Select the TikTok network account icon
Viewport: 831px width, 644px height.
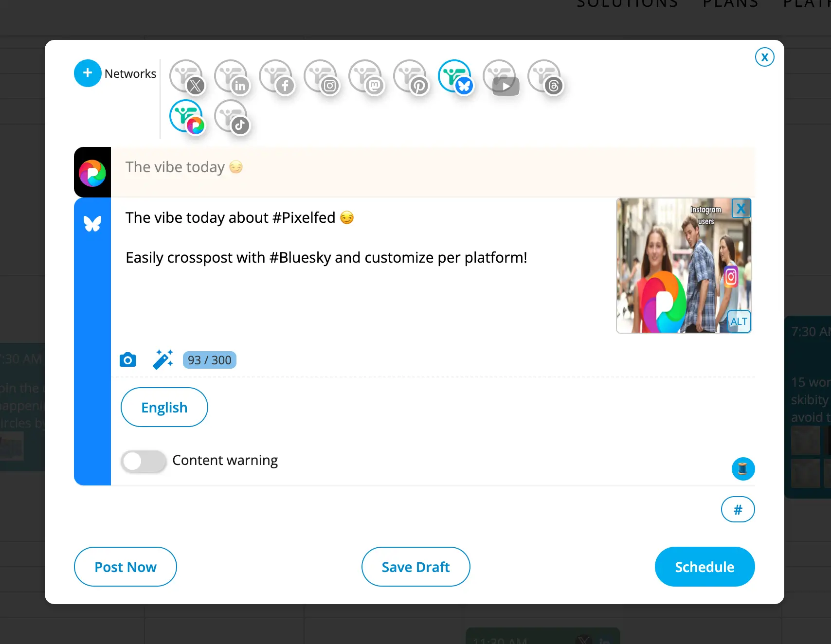coord(232,117)
